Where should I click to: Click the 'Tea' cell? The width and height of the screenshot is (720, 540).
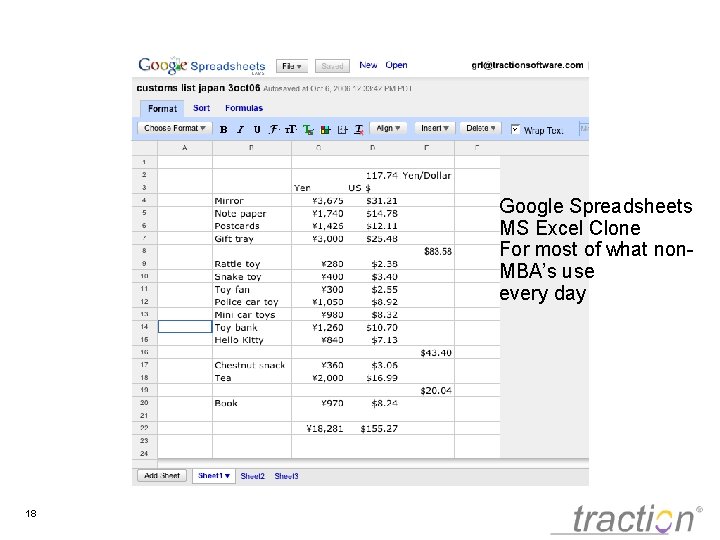[252, 378]
